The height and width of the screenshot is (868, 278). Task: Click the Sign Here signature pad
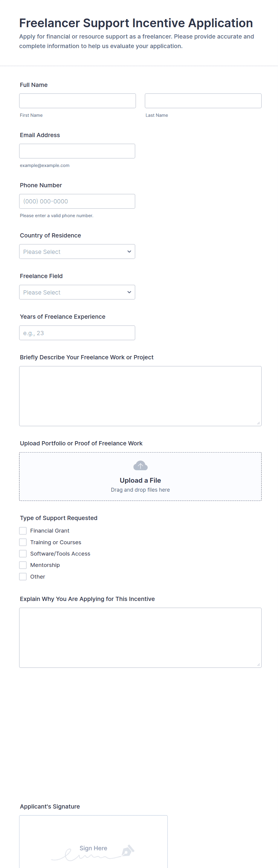click(x=94, y=841)
